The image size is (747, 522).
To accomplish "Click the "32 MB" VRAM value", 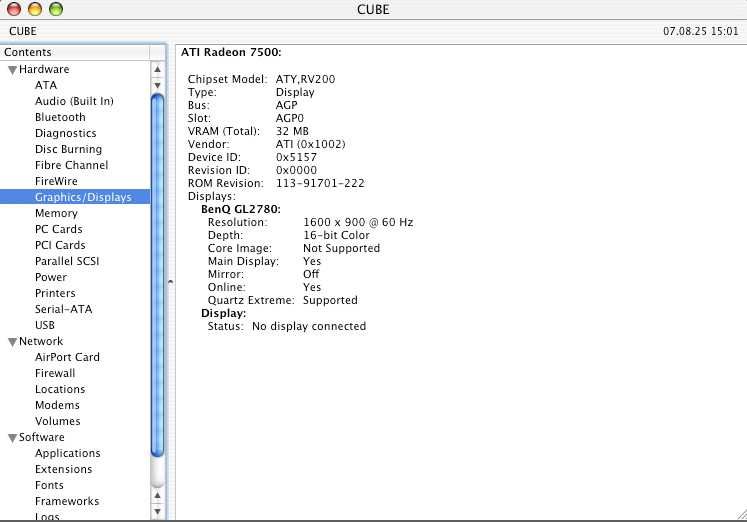I will tap(292, 131).
